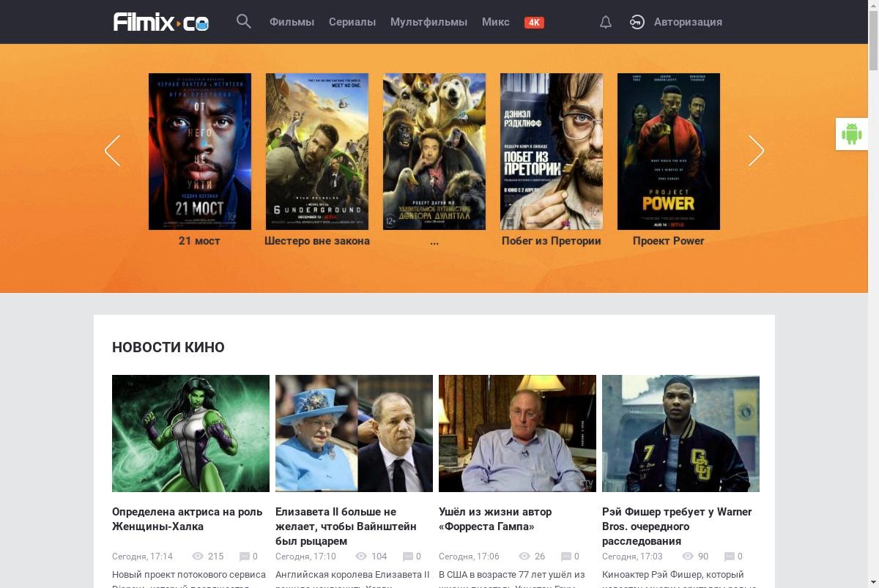Screen dimensions: 879x588
Task: Click the Побег из Претории poster
Action: click(552, 152)
